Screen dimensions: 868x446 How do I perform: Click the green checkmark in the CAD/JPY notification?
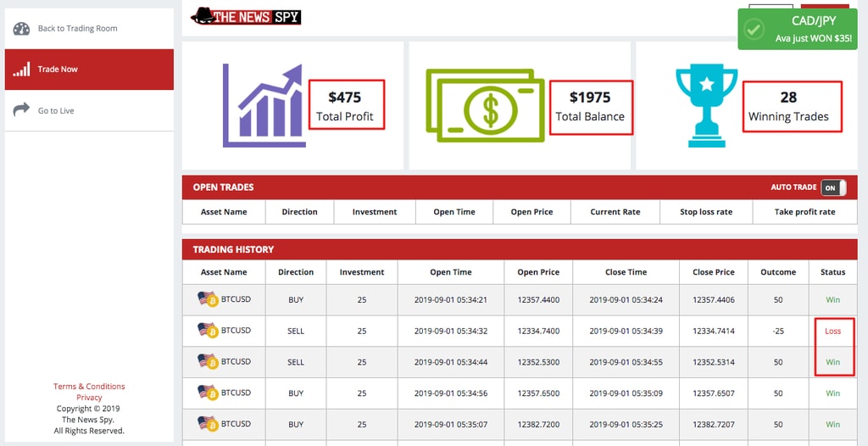point(754,29)
